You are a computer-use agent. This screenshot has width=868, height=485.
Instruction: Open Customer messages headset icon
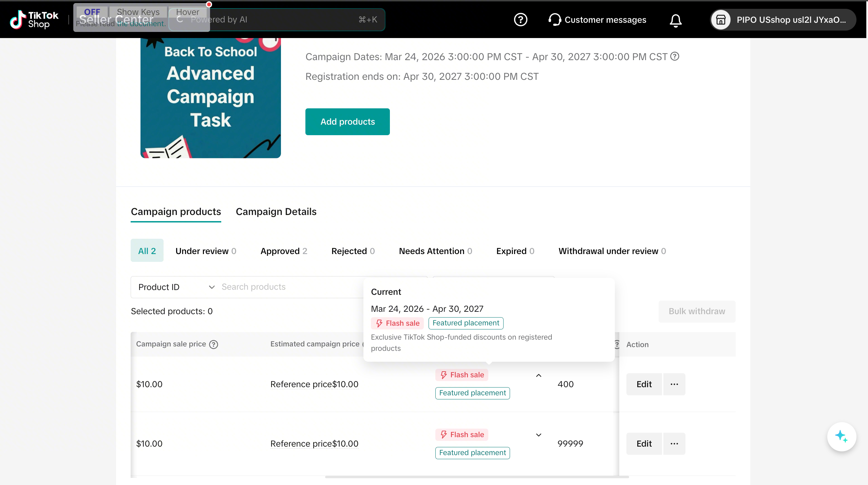pos(554,20)
